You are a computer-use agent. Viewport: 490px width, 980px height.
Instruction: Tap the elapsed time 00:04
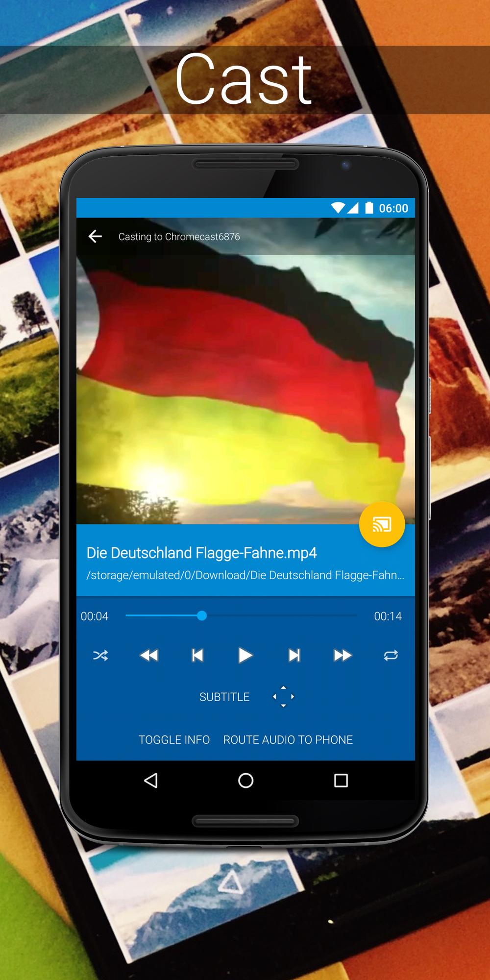coord(95,616)
